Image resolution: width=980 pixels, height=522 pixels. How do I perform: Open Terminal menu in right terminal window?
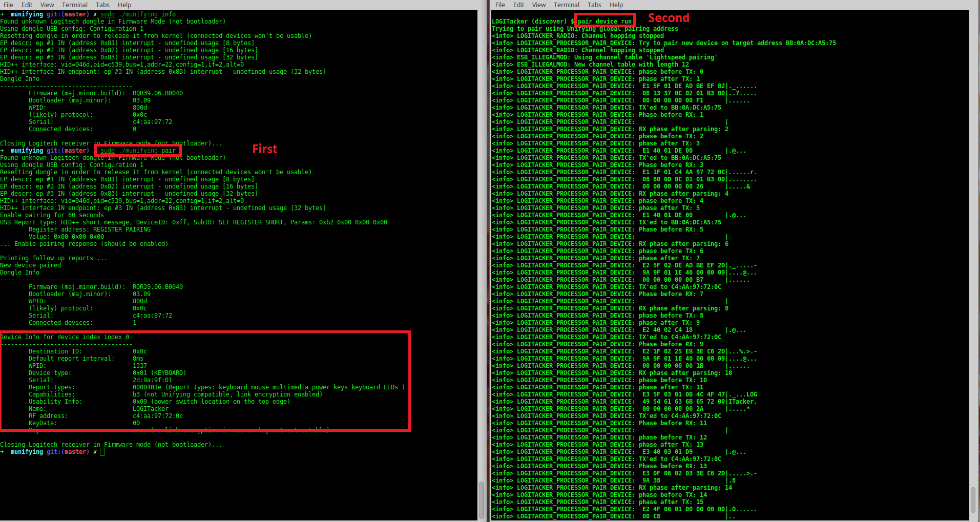tap(567, 5)
